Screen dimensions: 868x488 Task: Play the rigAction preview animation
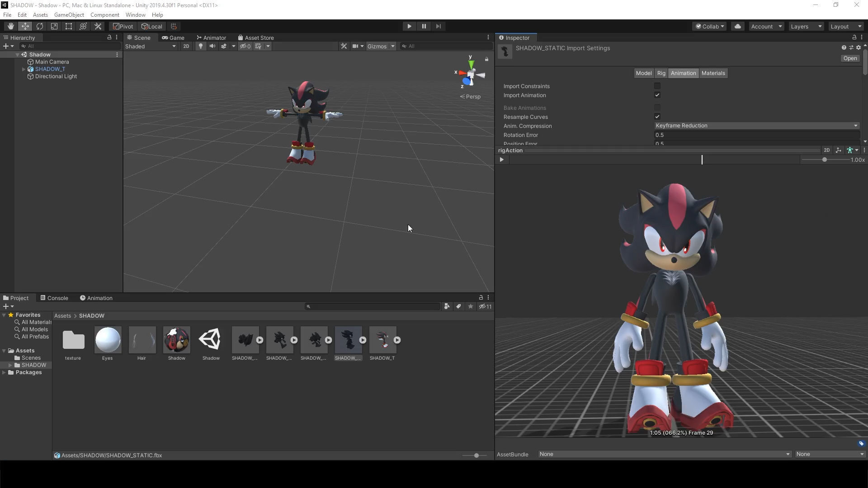point(501,160)
